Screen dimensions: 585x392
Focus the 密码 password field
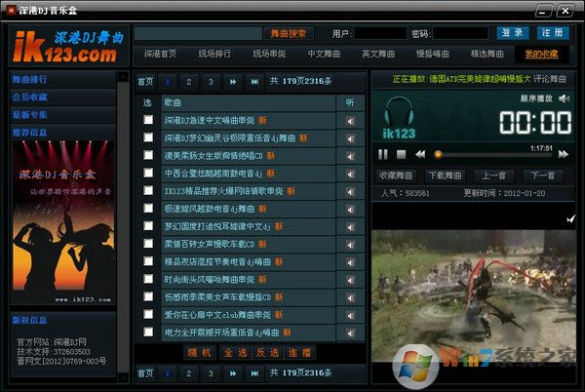click(460, 33)
